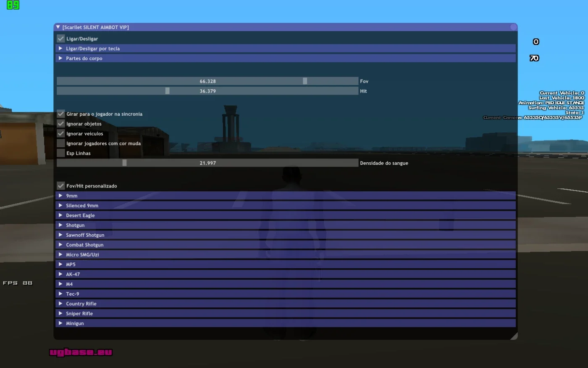Expand the Tec-9 section

click(x=286, y=294)
